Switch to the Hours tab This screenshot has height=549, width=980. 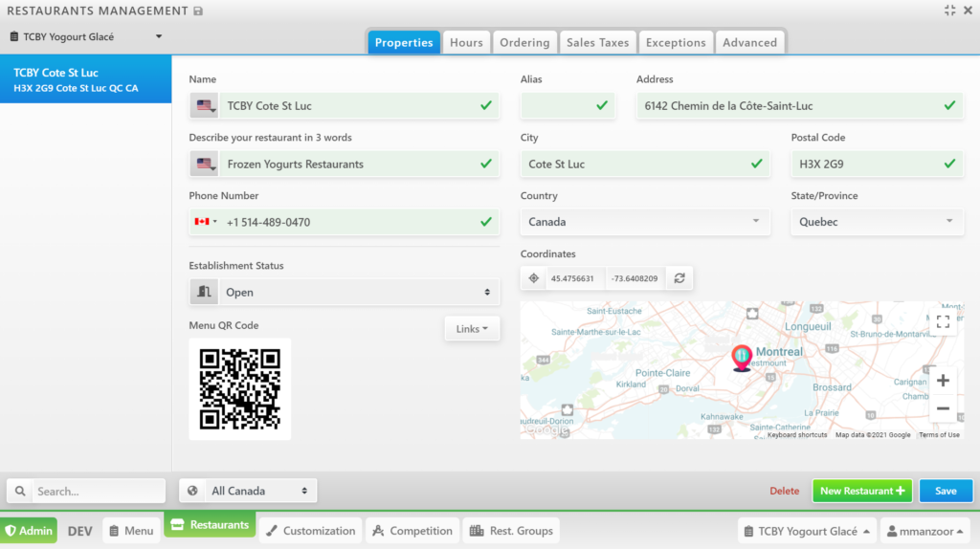click(466, 43)
